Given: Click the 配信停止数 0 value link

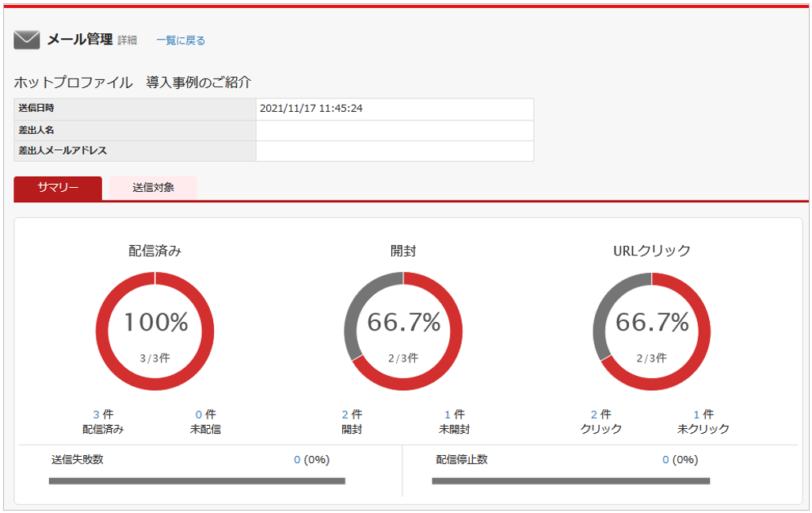Looking at the screenshot, I should point(666,460).
